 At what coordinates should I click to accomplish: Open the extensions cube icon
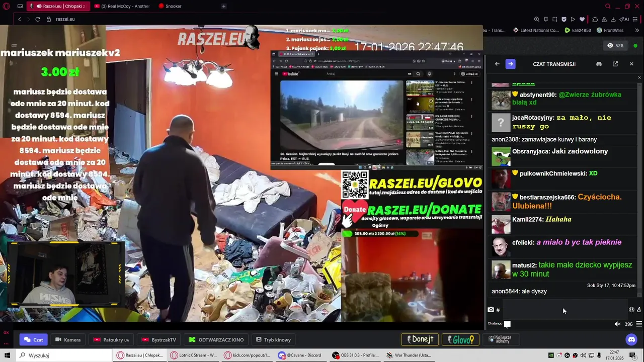595,19
